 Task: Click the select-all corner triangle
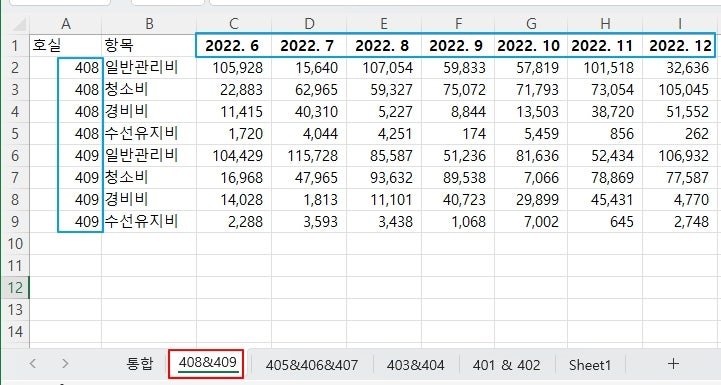19,24
